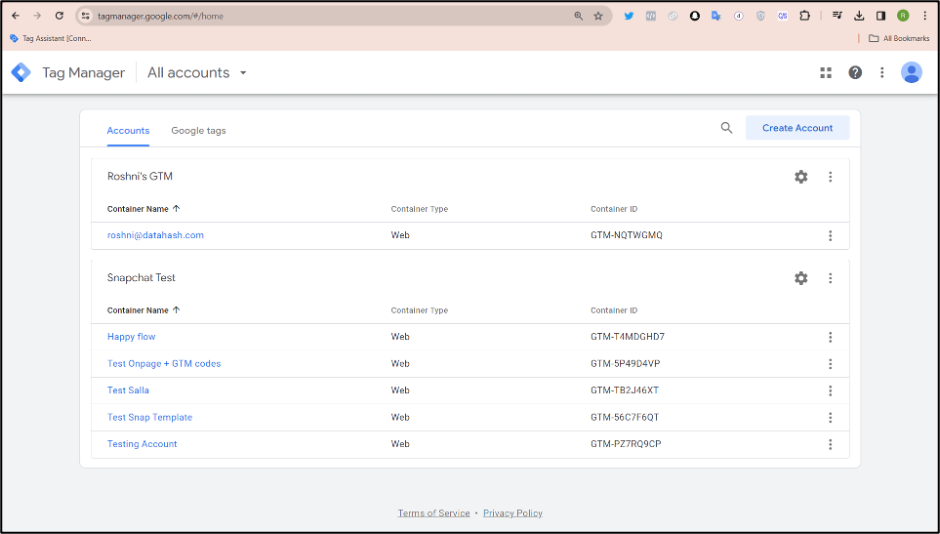940x534 pixels.
Task: Click the Tag Manager logo icon
Action: coord(21,73)
